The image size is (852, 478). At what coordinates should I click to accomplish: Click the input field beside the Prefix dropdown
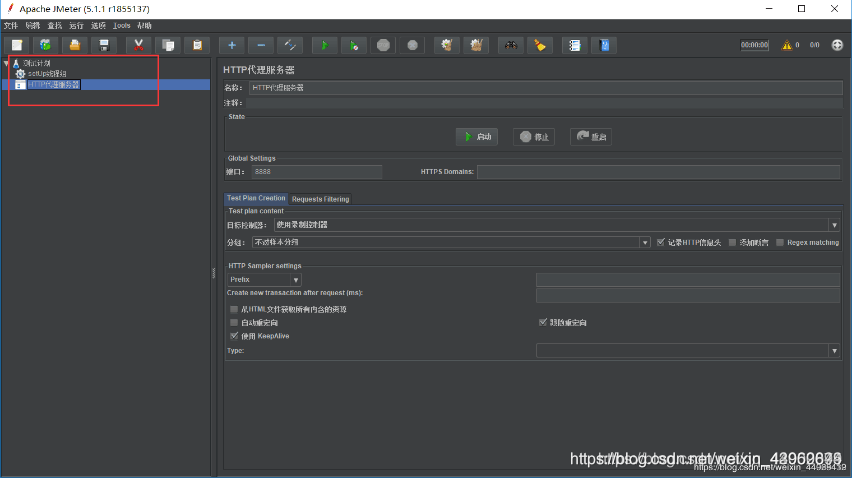click(x=688, y=280)
